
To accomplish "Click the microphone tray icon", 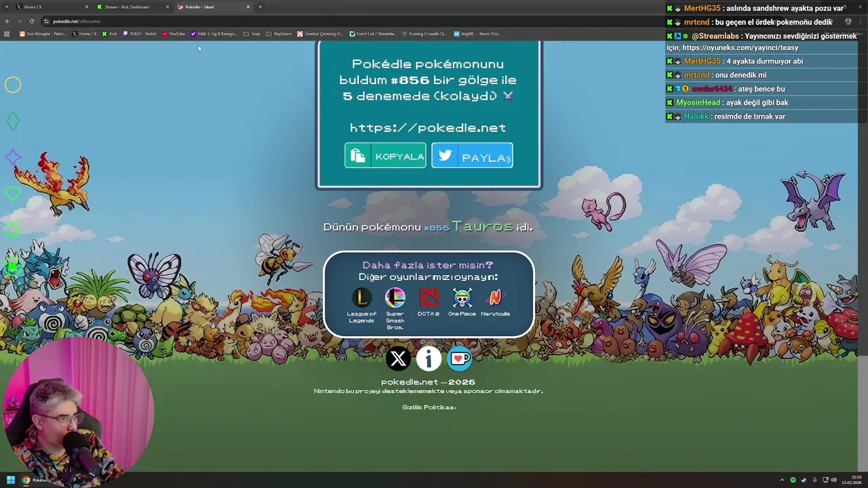I will (814, 480).
